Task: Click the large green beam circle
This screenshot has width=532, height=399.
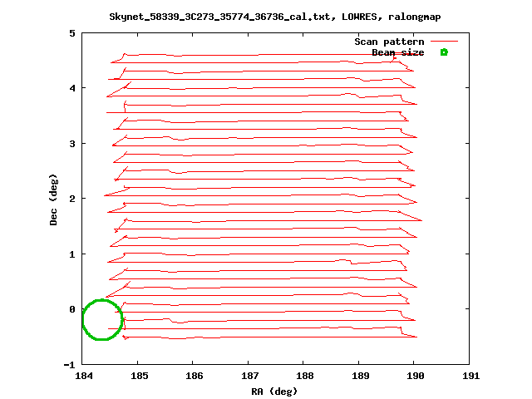Action: tap(102, 319)
